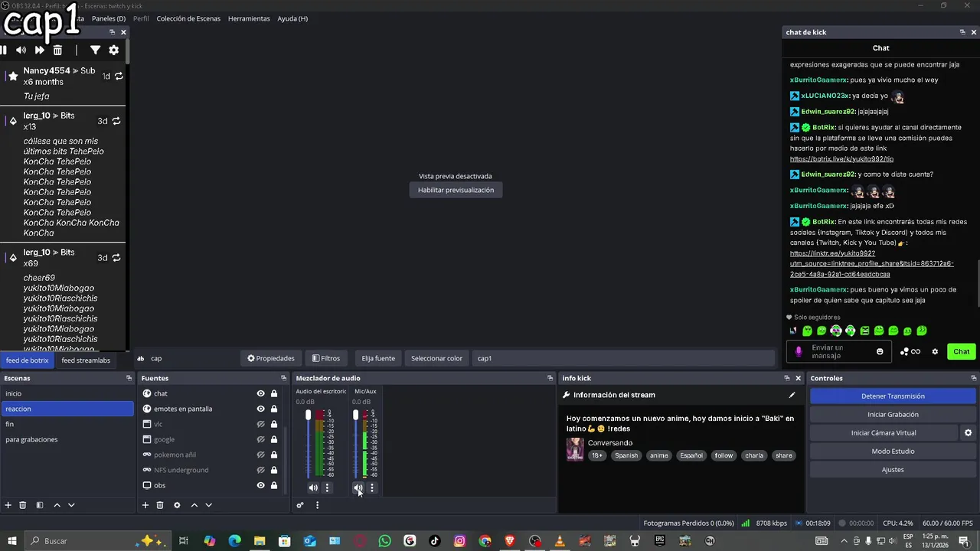Open audio mixer menu dots
This screenshot has height=551, width=980.
[x=317, y=505]
